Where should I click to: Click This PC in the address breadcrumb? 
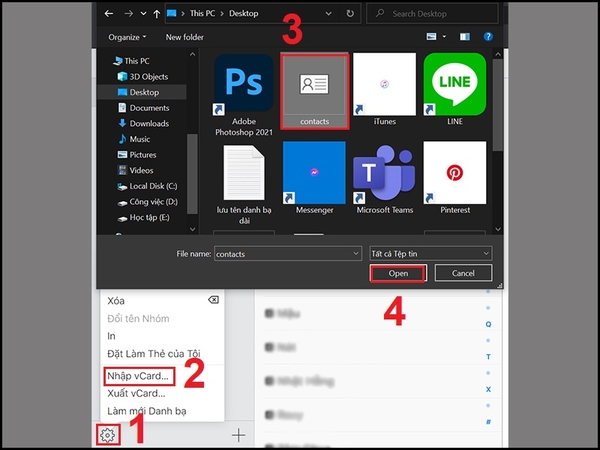pyautogui.click(x=202, y=13)
